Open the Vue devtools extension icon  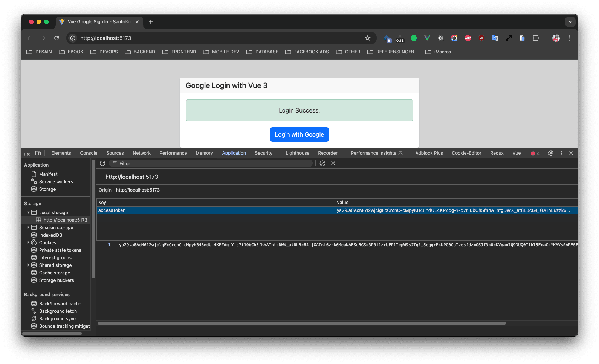(427, 38)
